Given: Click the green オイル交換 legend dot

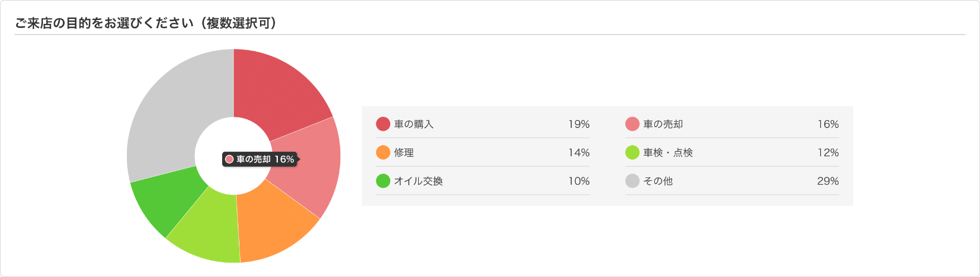Looking at the screenshot, I should point(383,181).
